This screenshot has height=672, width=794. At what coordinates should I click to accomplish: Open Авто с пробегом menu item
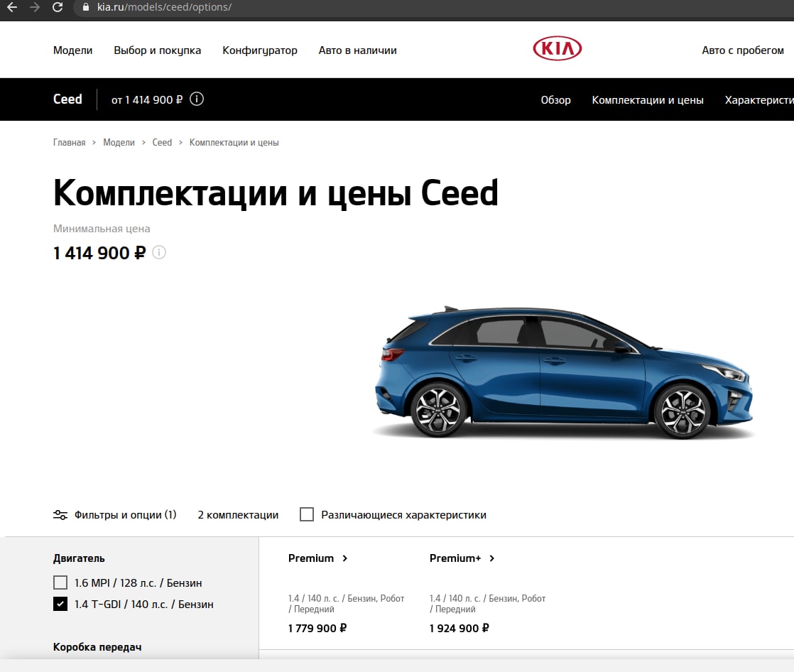(743, 50)
